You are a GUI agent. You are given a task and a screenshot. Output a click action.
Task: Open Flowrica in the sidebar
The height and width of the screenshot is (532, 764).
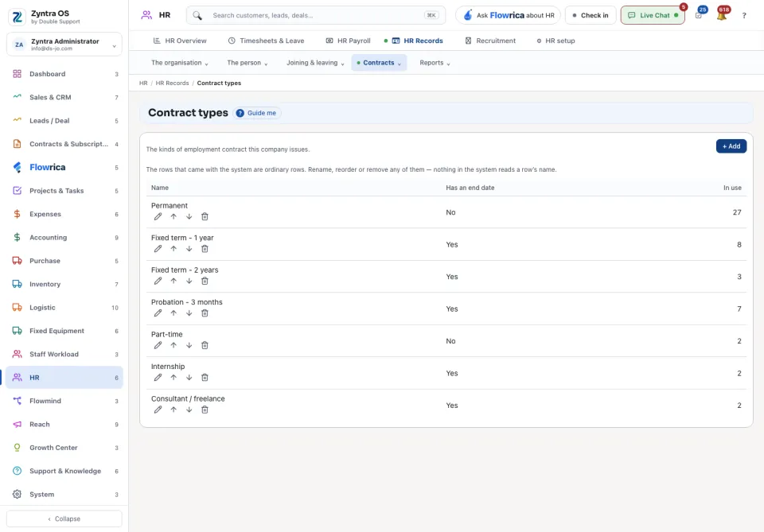[x=64, y=168]
